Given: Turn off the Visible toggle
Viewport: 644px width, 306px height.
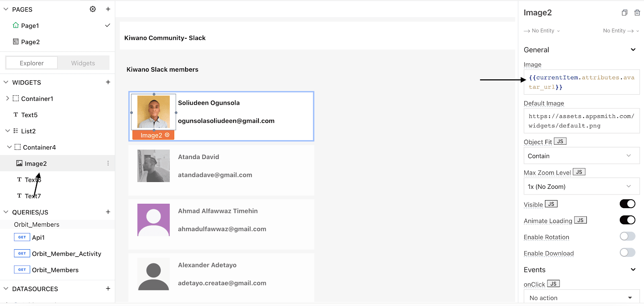Looking at the screenshot, I should [x=627, y=204].
